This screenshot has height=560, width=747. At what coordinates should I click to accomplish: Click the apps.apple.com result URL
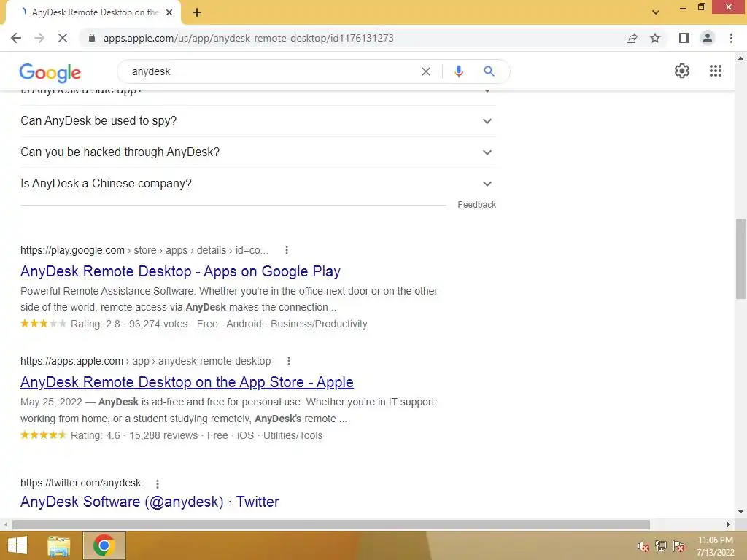click(x=145, y=361)
